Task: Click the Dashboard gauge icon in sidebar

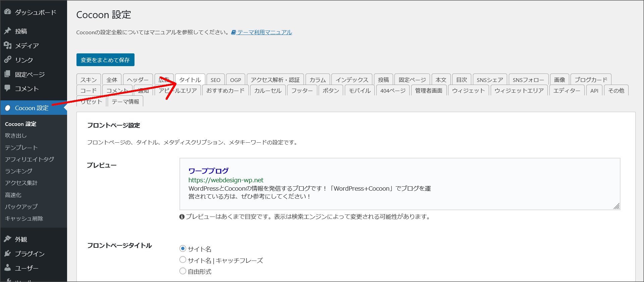Action: click(7, 12)
